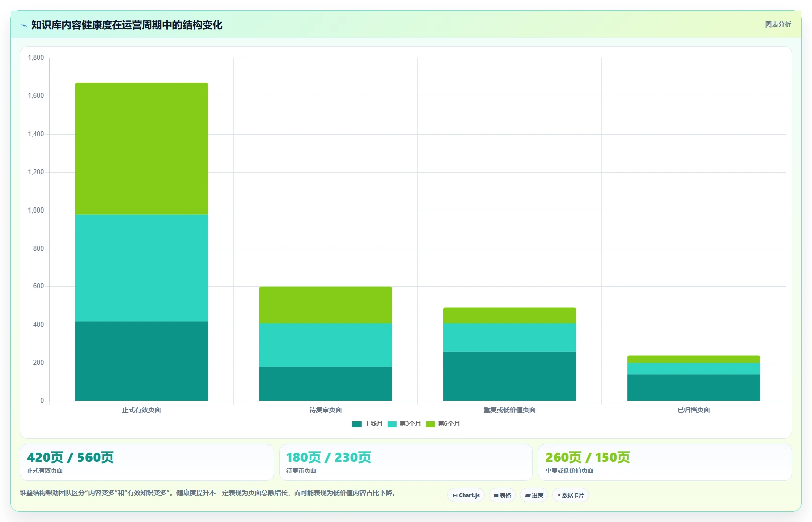
Task: Click the 待复审页面 caption in the second card
Action: 301,471
